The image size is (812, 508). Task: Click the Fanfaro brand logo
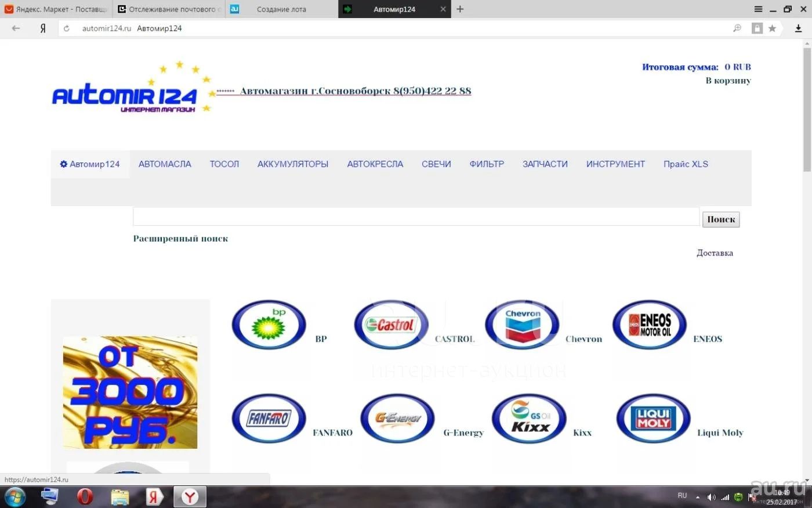pos(269,419)
